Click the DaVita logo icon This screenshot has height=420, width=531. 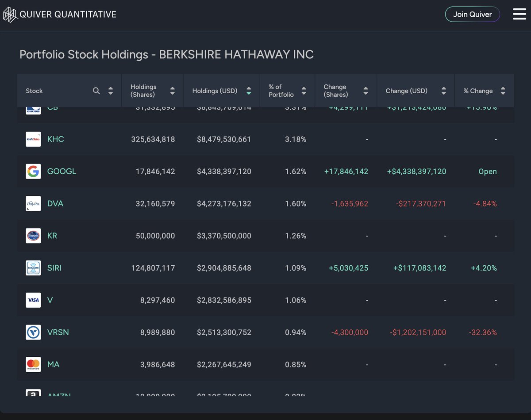point(33,204)
